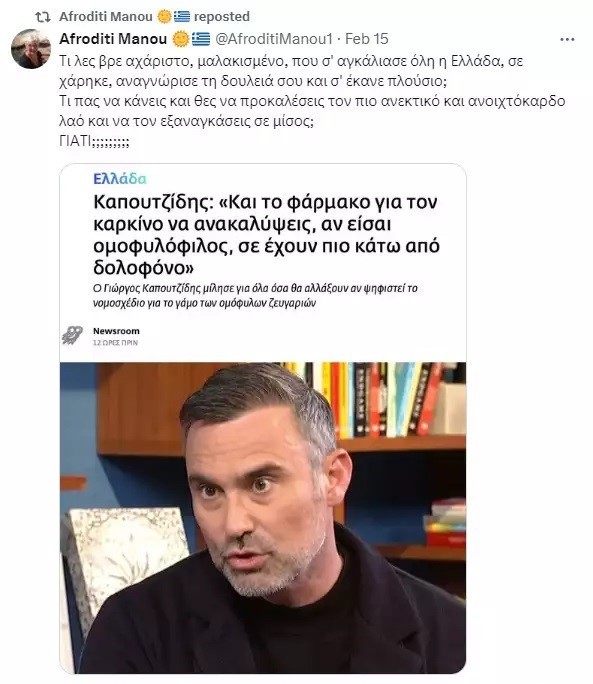Open the embedded photo of the man
Screen dimensions: 593x684
263,517
